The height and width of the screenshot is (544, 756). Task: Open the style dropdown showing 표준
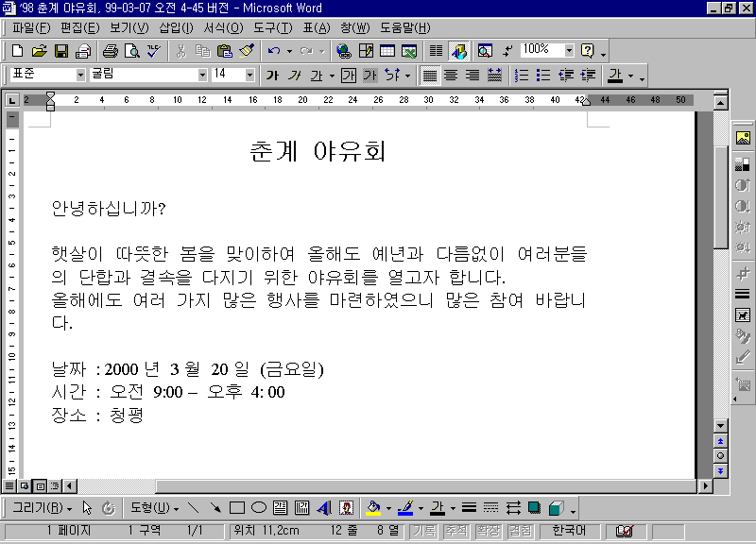tap(80, 75)
